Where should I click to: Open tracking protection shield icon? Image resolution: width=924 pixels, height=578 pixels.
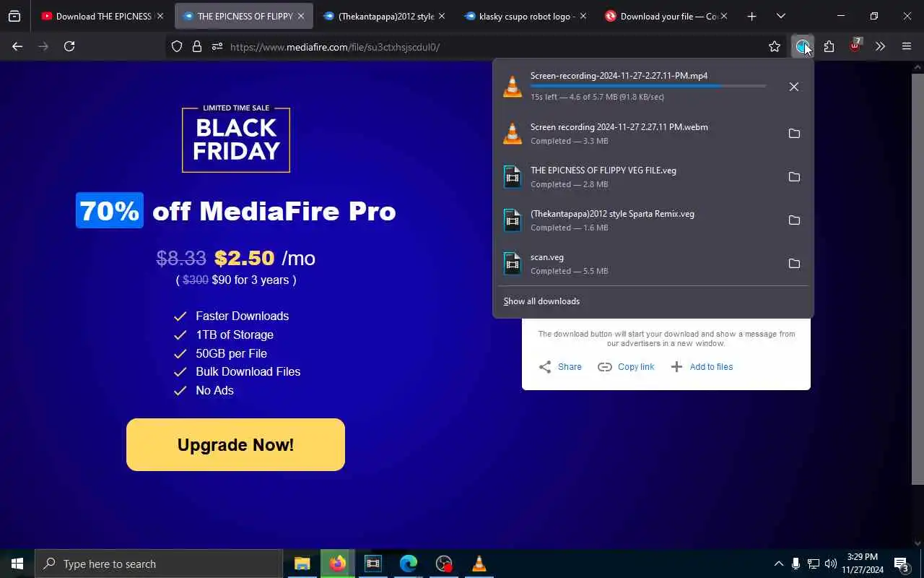click(x=177, y=47)
